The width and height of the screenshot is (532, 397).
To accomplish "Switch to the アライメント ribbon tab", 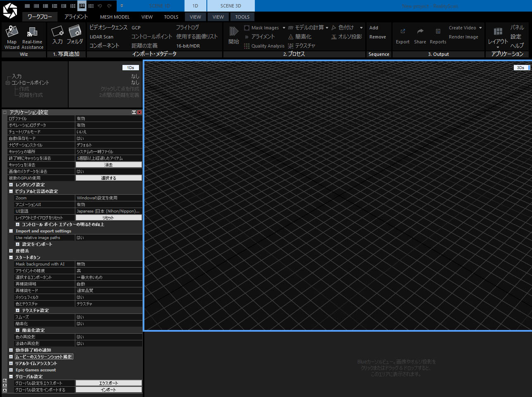I will pos(76,17).
